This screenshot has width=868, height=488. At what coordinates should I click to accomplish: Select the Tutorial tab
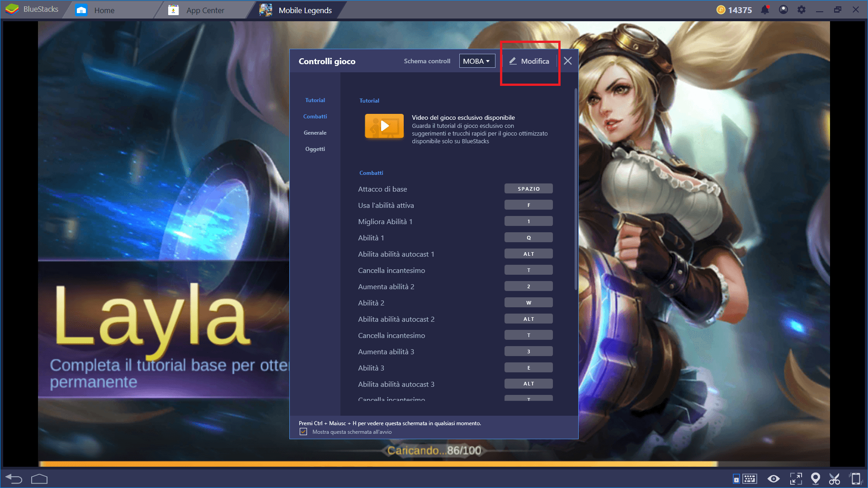coord(314,100)
